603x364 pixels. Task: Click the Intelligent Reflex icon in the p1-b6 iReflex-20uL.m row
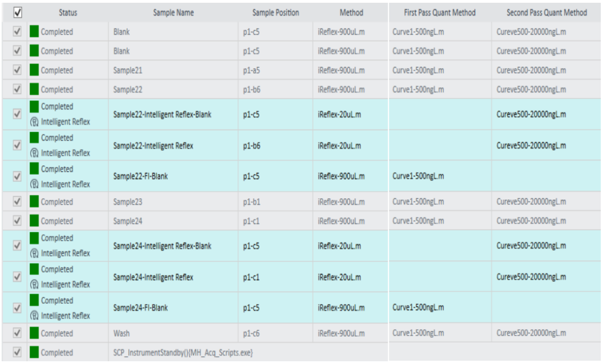point(34,154)
